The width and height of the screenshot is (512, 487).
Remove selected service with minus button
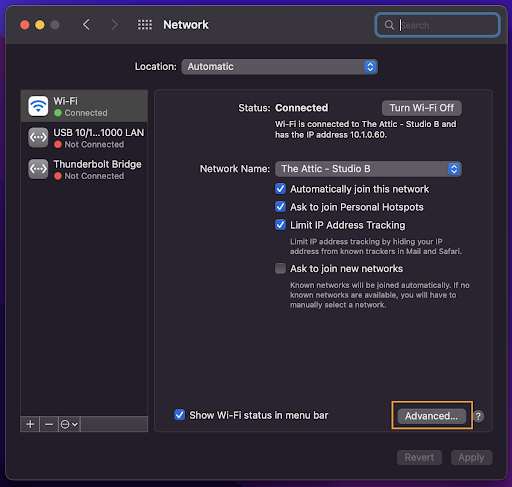[x=49, y=424]
